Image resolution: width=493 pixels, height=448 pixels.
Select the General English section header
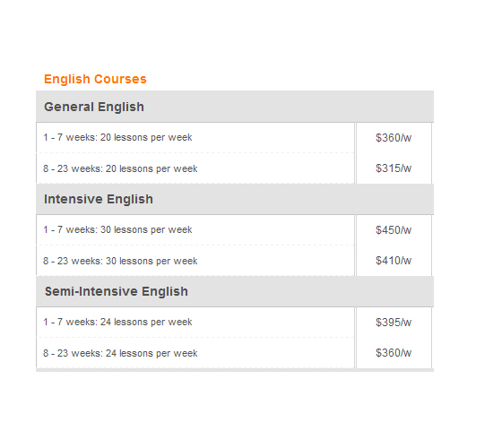tap(235, 107)
